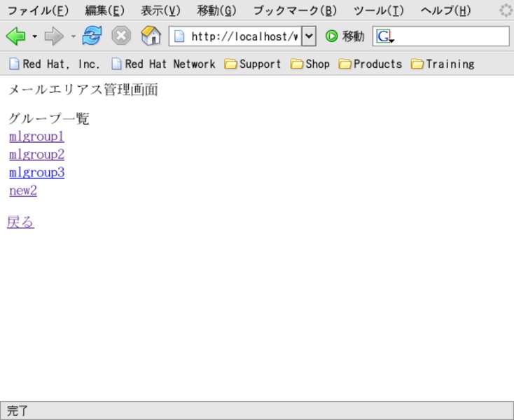Open the 表示(V) menu
This screenshot has height=420, width=514.
(x=160, y=10)
